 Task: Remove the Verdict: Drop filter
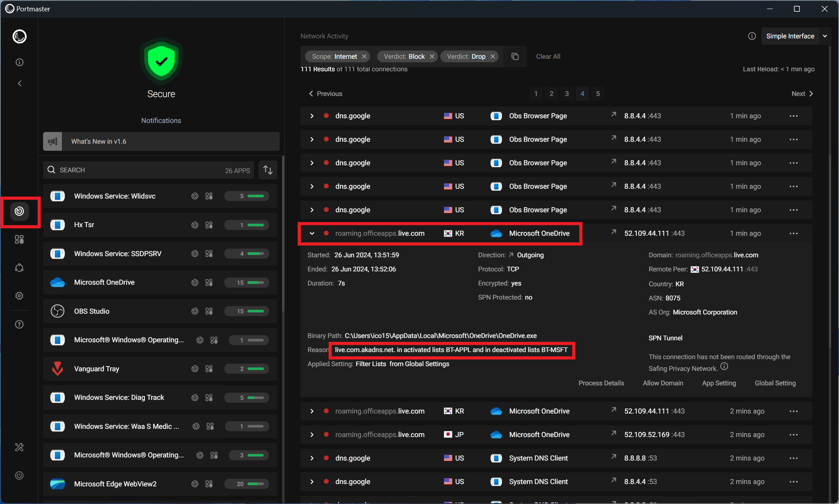click(493, 56)
